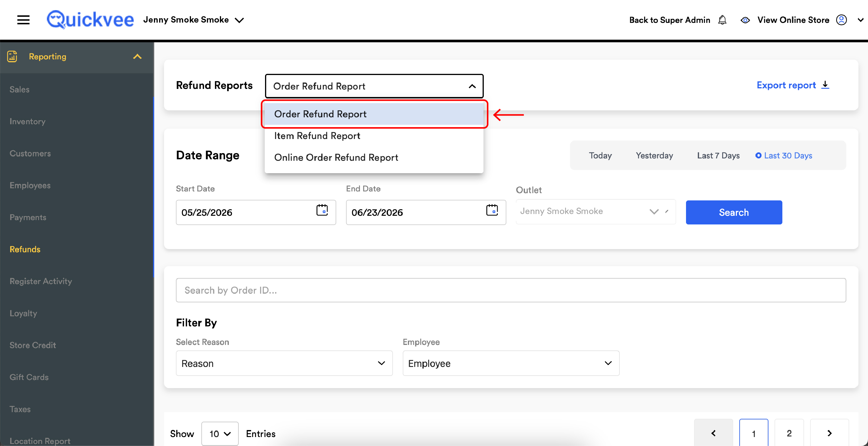Click Back to Super Admin link

tap(670, 20)
